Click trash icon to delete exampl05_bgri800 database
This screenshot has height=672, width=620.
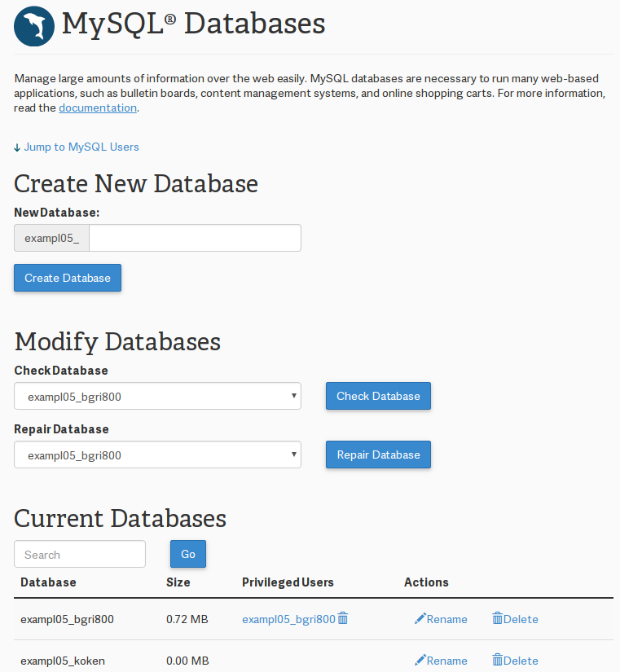click(x=497, y=619)
